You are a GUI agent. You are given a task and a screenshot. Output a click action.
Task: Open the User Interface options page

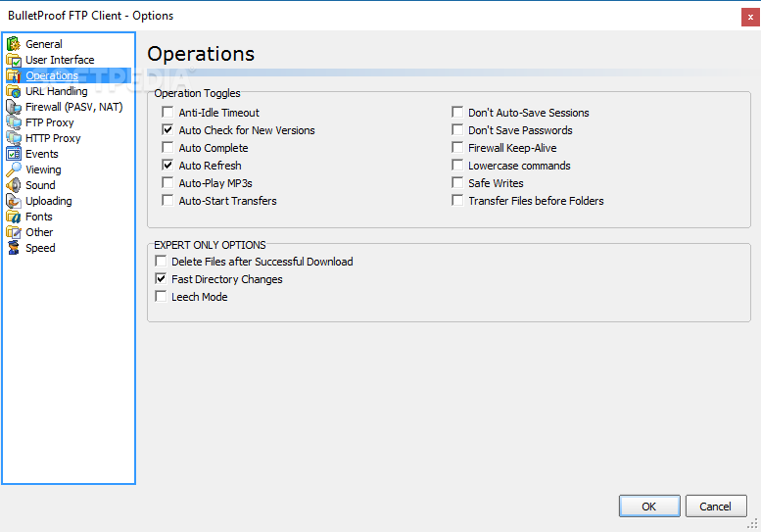pyautogui.click(x=60, y=60)
